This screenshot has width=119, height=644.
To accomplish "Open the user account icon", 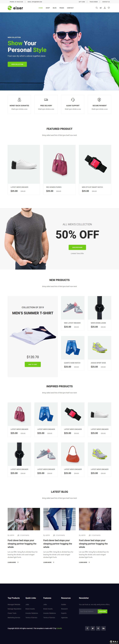I will point(105,8).
